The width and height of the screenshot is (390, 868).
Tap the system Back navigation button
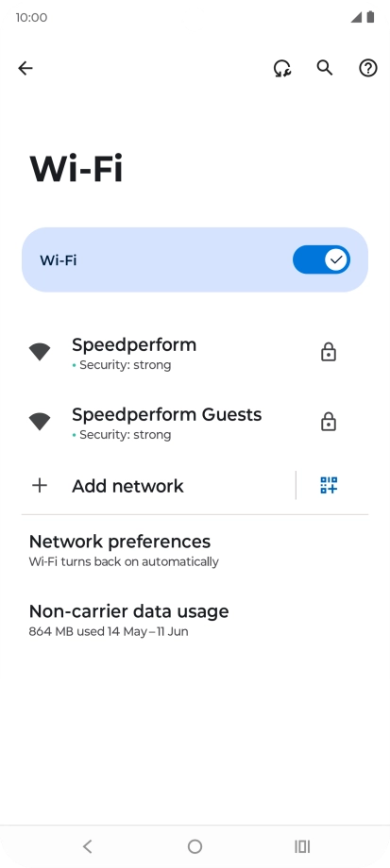[87, 846]
